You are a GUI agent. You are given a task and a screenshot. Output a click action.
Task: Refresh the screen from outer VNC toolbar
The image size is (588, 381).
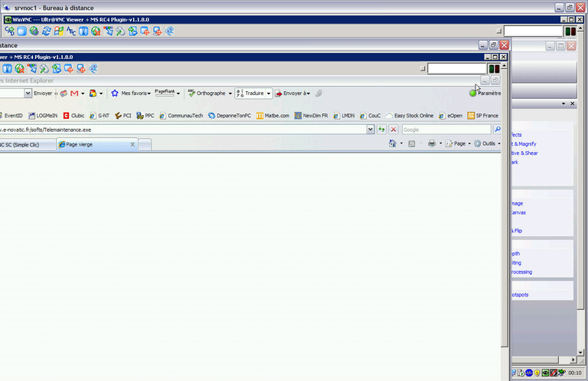click(47, 31)
